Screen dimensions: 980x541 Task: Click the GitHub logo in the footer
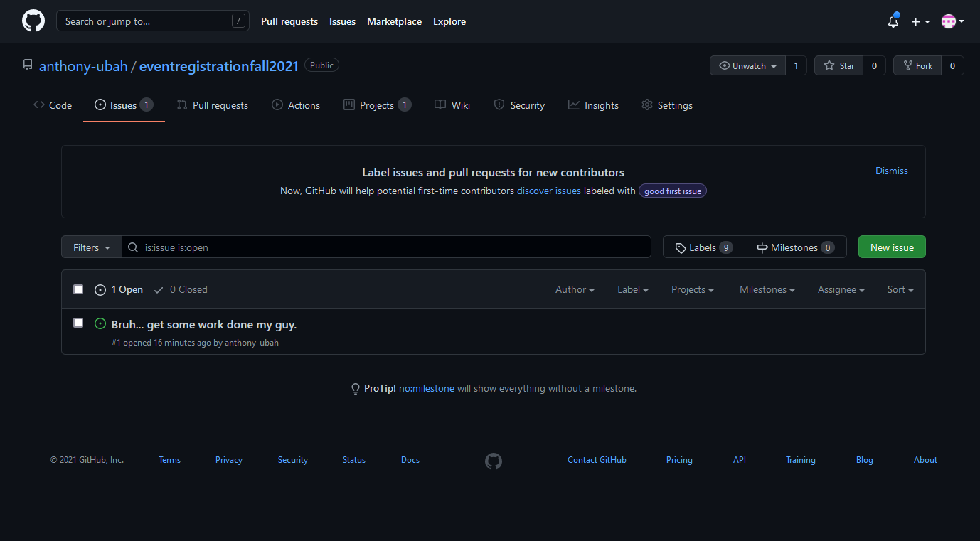494,461
